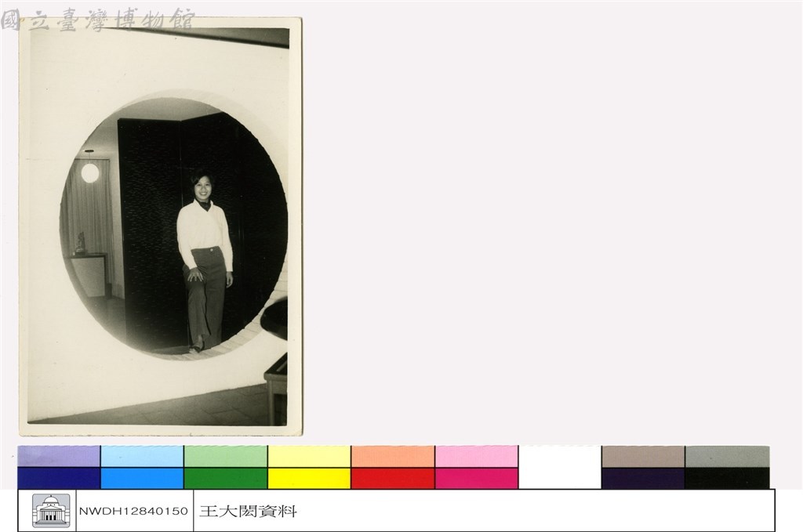This screenshot has height=532, width=803.
Task: Select the bright blue swatch
Action: [x=142, y=478]
